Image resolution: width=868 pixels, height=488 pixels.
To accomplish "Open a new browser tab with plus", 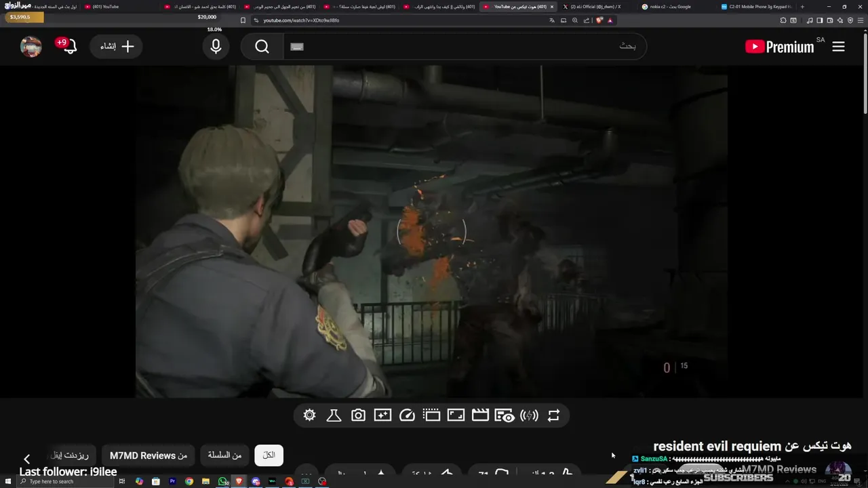I will [802, 7].
